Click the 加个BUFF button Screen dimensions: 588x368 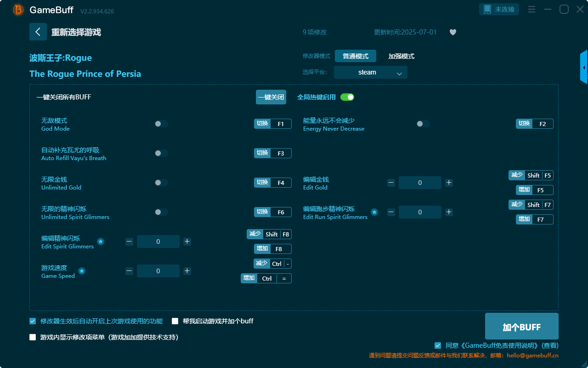(522, 326)
